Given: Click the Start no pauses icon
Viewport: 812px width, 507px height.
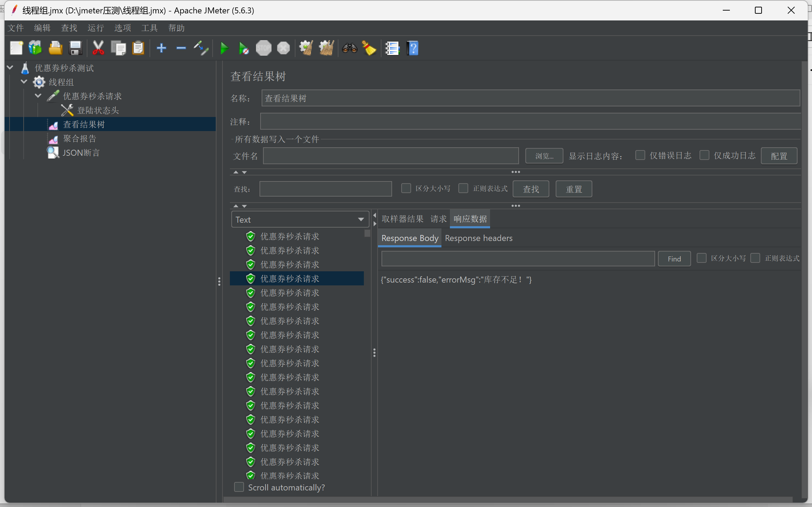Looking at the screenshot, I should tap(243, 48).
